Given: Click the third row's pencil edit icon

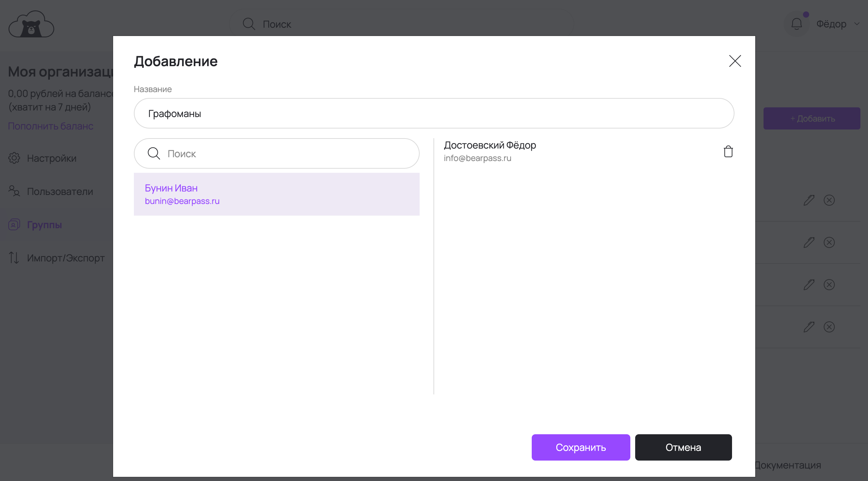Looking at the screenshot, I should 809,285.
